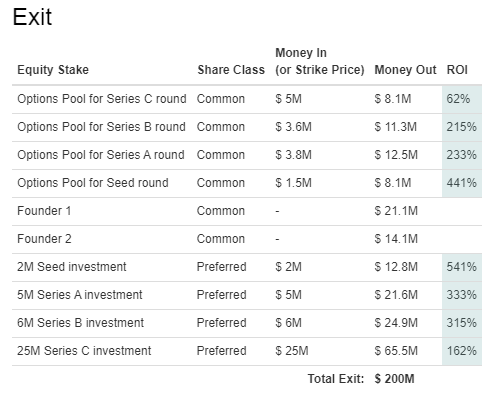Select the 5M Series A investment row
Image resolution: width=493 pixels, height=395 pixels.
tap(247, 295)
